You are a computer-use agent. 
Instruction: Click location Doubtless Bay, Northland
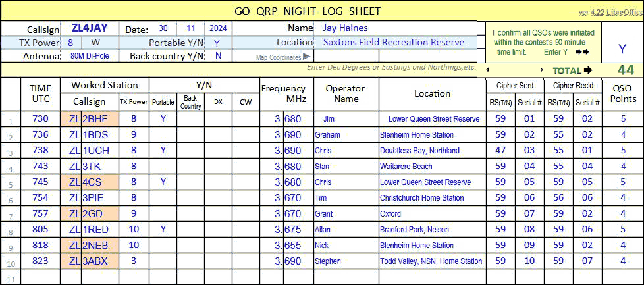[x=419, y=151]
